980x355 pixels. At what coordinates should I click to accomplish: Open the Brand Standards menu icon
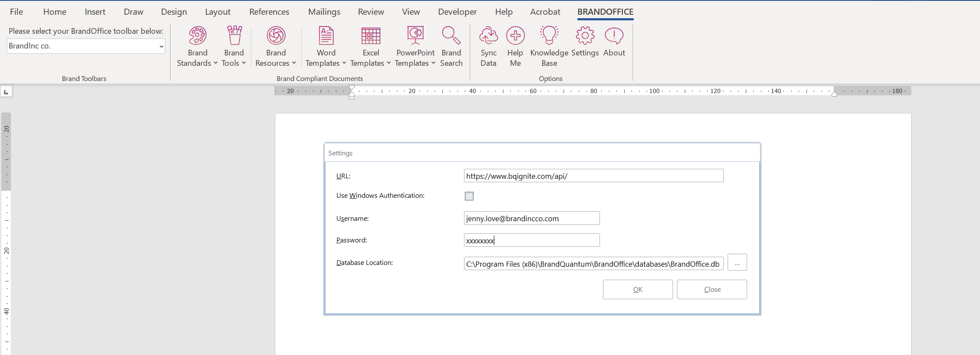coord(197,36)
